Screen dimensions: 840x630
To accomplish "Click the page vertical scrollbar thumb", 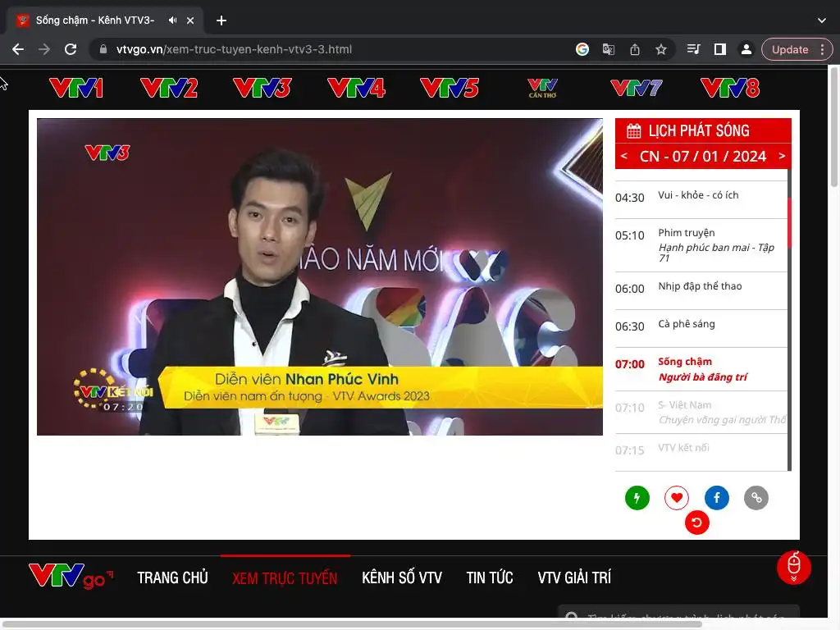I will pos(833,126).
